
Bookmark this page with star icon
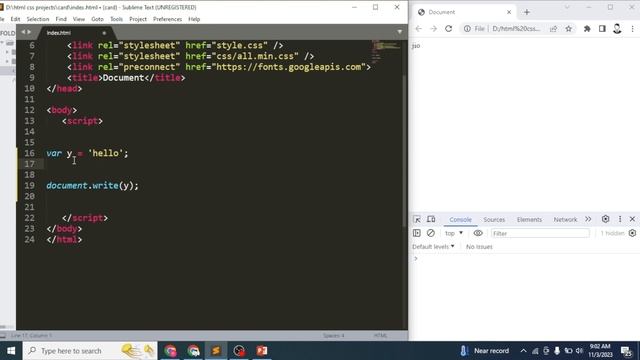click(569, 29)
